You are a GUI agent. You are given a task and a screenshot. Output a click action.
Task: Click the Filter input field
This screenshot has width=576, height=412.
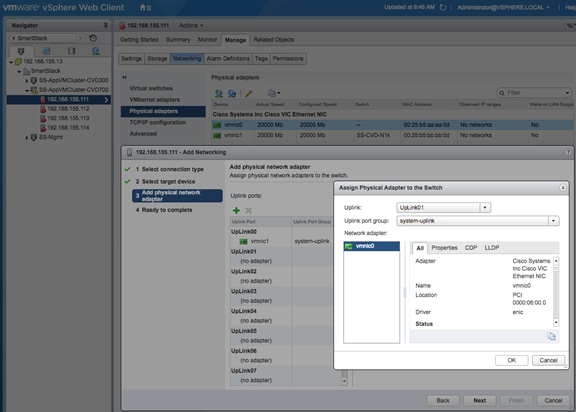(x=534, y=93)
